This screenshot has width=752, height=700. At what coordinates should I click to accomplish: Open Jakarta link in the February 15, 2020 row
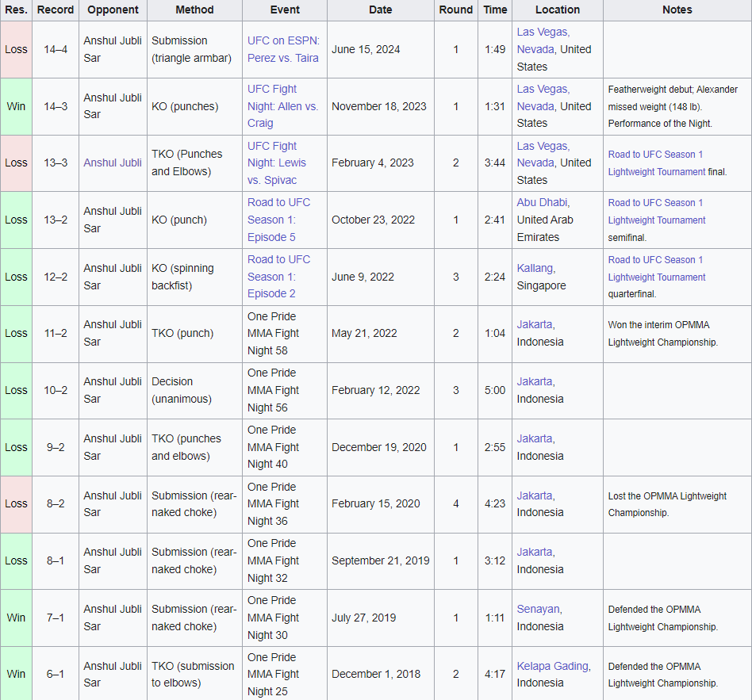pyautogui.click(x=535, y=495)
